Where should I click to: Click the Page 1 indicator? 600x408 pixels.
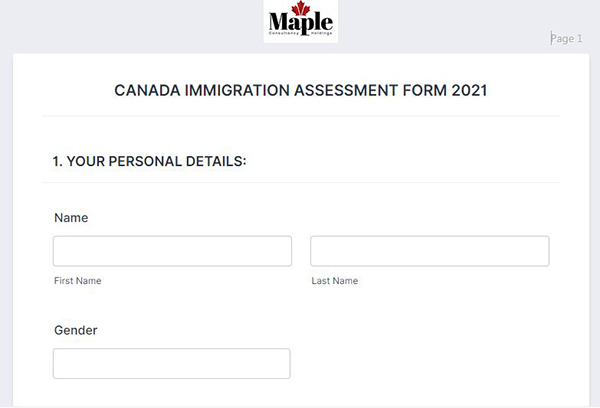click(567, 39)
